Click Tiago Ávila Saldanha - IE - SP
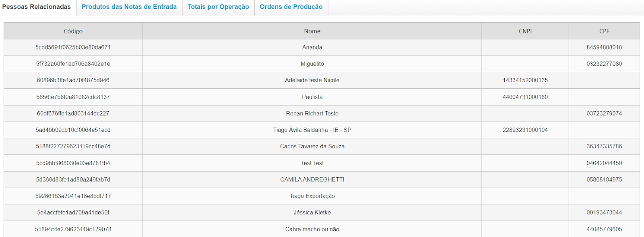644x237 pixels. coord(312,130)
